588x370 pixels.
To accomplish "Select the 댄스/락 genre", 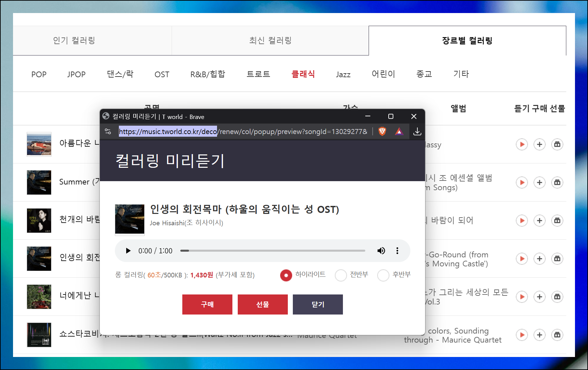I will 120,74.
